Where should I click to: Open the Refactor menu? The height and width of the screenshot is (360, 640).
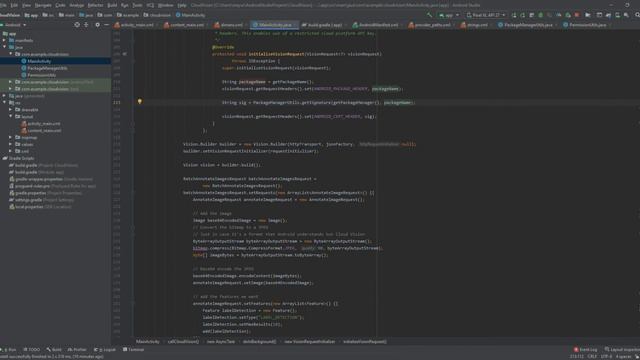[x=96, y=5]
